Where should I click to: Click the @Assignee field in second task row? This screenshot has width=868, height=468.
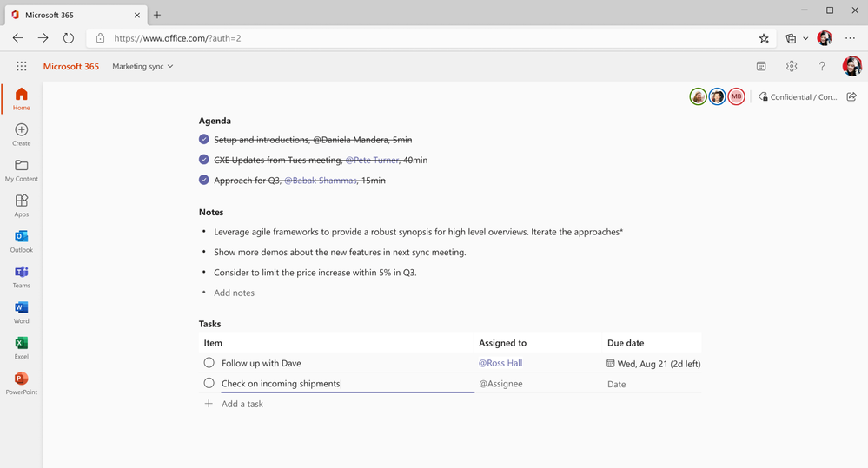(x=500, y=384)
